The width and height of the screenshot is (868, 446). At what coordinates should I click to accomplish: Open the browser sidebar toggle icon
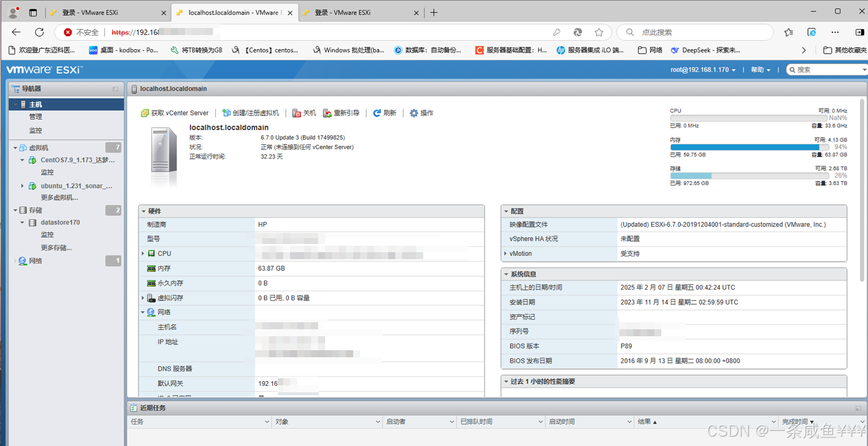860,32
